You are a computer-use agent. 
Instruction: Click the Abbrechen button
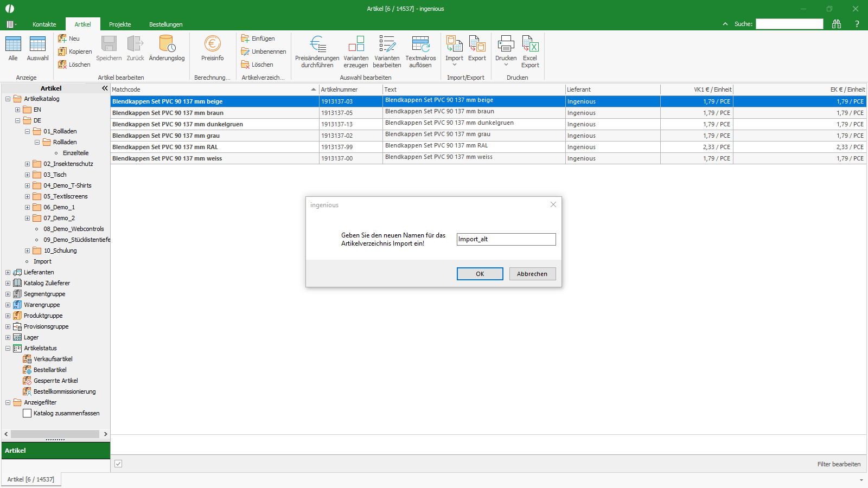pyautogui.click(x=532, y=274)
